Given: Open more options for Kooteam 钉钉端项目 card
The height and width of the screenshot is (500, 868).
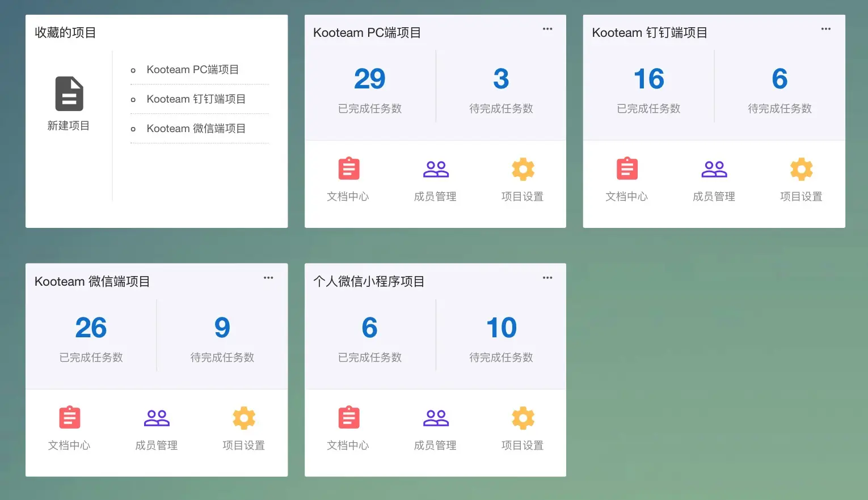Looking at the screenshot, I should pyautogui.click(x=826, y=29).
